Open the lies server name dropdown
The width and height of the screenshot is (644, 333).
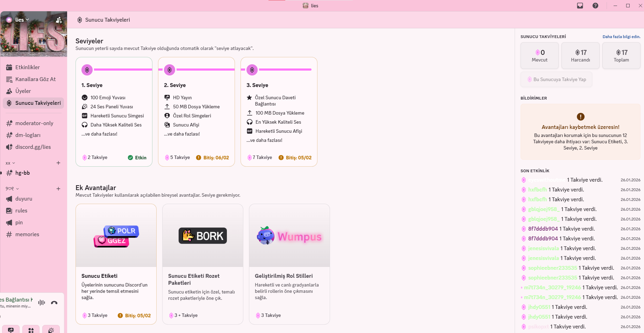[22, 20]
